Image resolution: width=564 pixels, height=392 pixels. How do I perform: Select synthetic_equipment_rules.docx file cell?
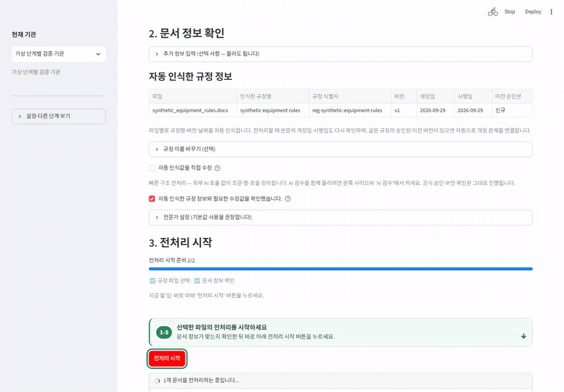(x=193, y=110)
